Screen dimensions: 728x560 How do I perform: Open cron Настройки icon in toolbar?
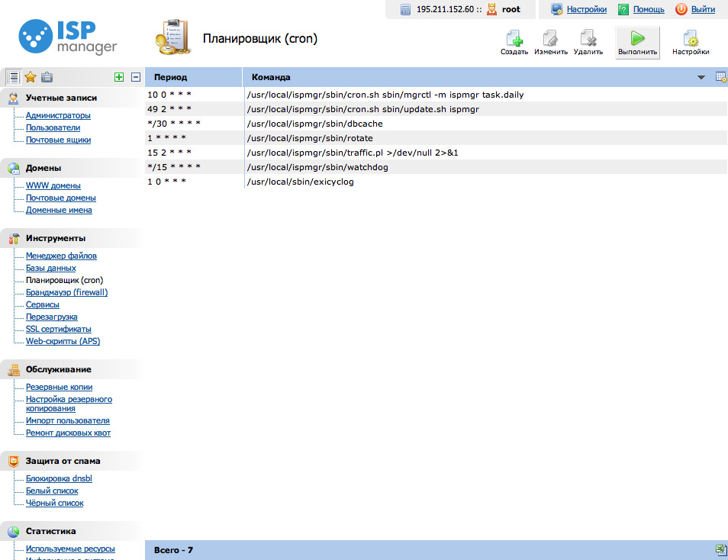tap(690, 42)
